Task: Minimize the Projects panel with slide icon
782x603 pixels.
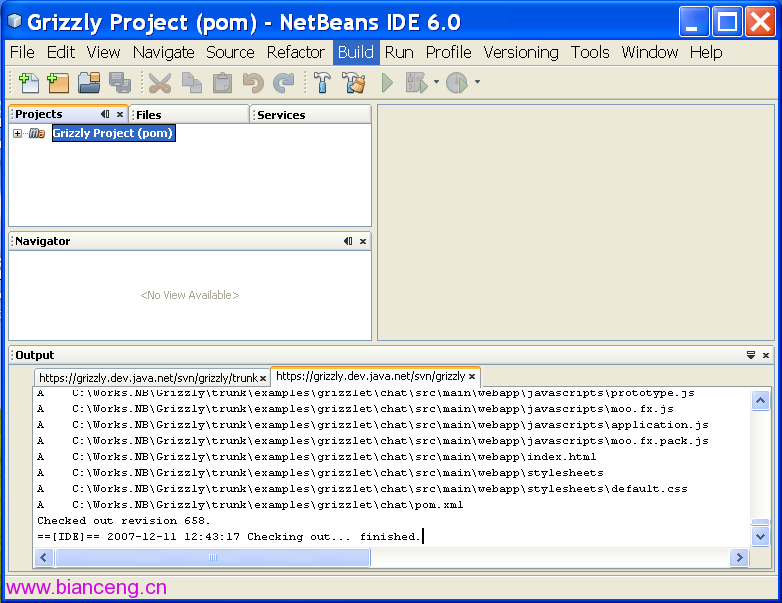Action: tap(105, 114)
